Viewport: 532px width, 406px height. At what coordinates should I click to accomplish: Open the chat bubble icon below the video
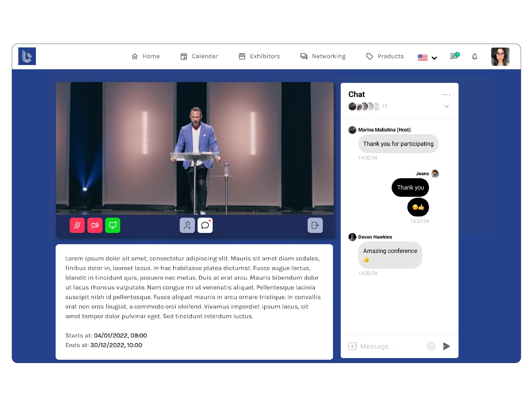(205, 225)
